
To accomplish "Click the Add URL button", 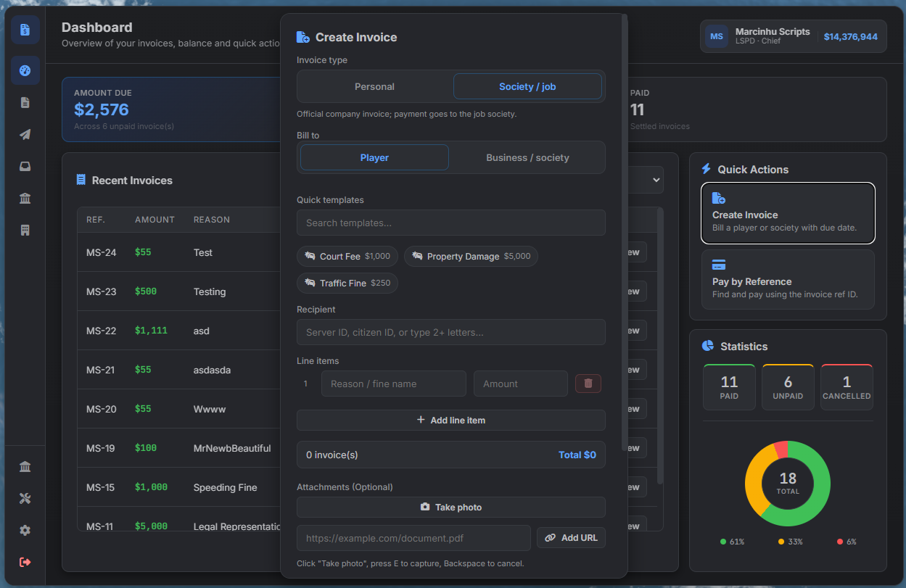I will click(571, 537).
